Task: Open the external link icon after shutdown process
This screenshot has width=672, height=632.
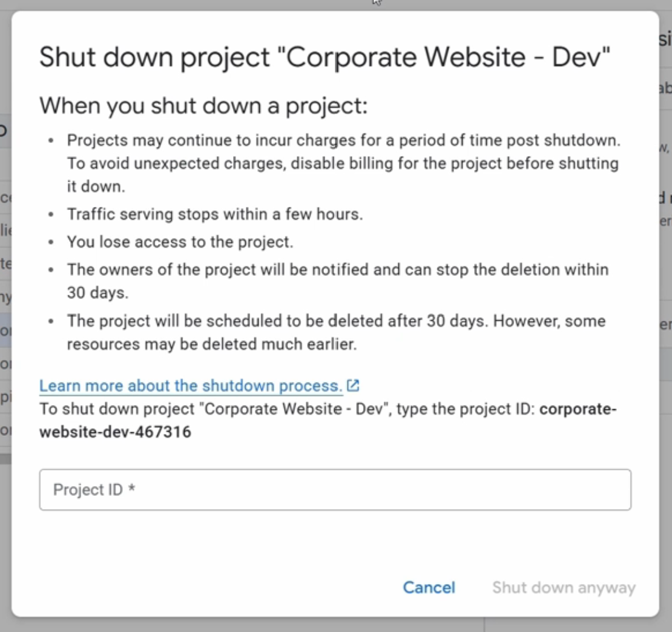Action: pyautogui.click(x=353, y=385)
